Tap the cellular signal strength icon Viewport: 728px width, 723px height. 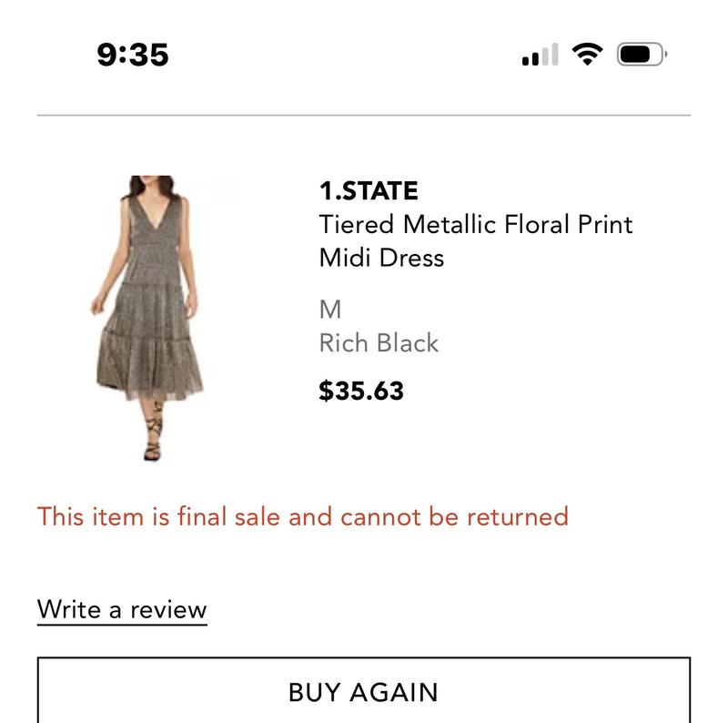click(540, 55)
